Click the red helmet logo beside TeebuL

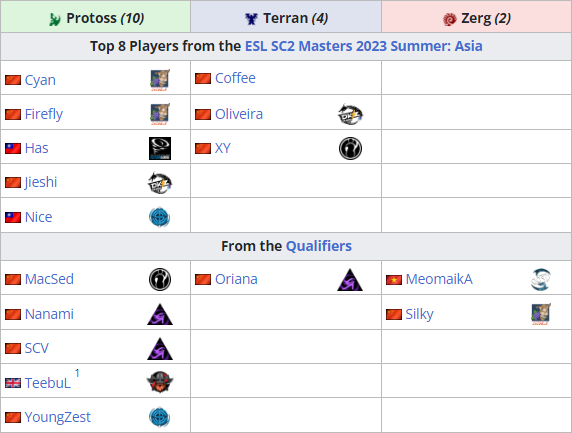160,382
